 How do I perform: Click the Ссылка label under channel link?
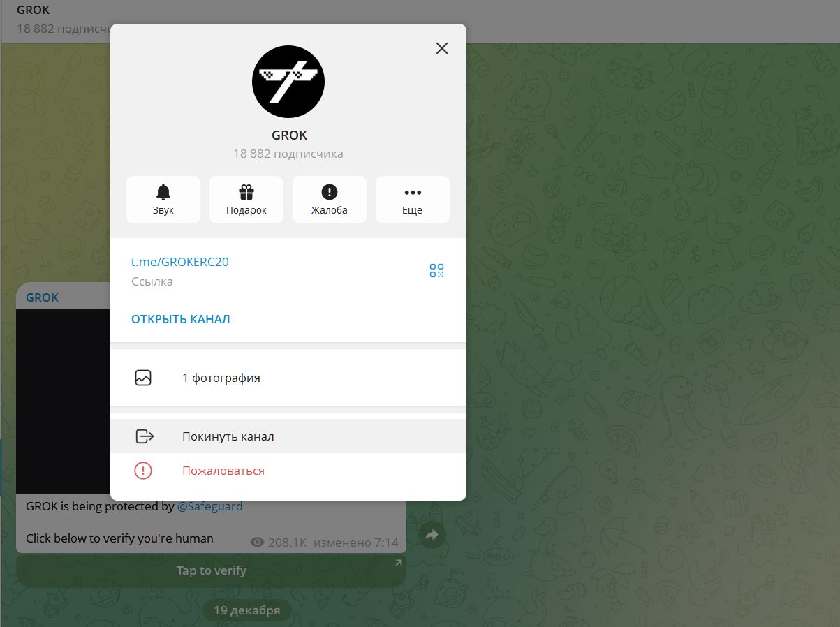click(x=152, y=281)
